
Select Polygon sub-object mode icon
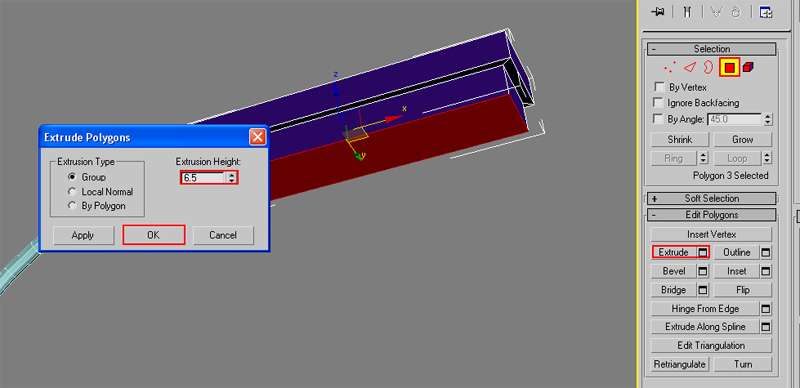tap(730, 67)
